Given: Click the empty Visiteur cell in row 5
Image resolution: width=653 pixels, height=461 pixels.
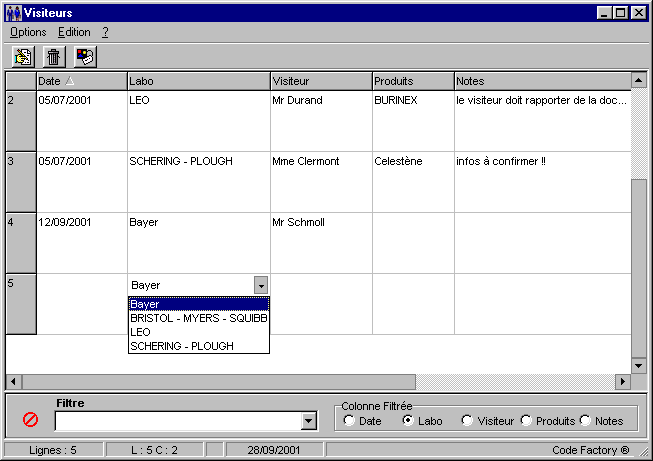Looking at the screenshot, I should [321, 304].
